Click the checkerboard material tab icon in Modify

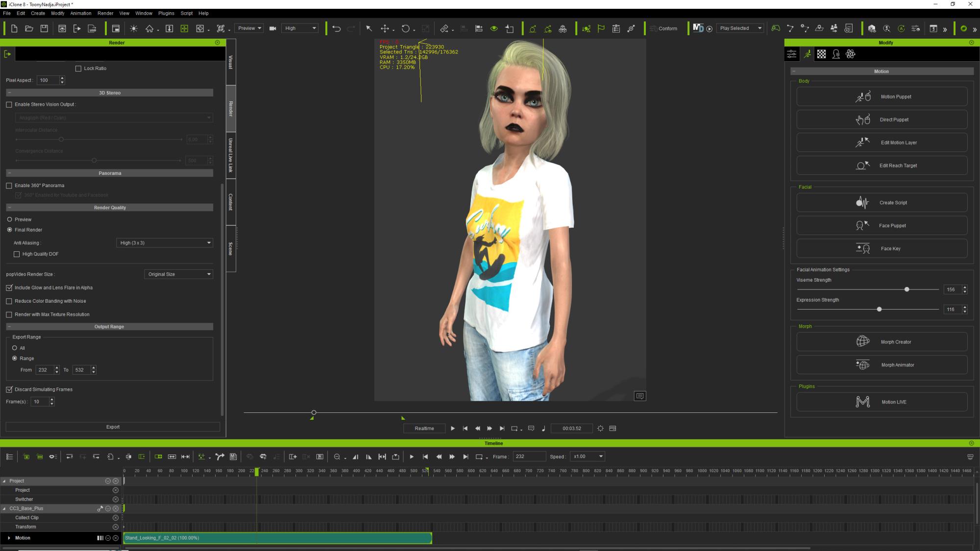point(821,54)
